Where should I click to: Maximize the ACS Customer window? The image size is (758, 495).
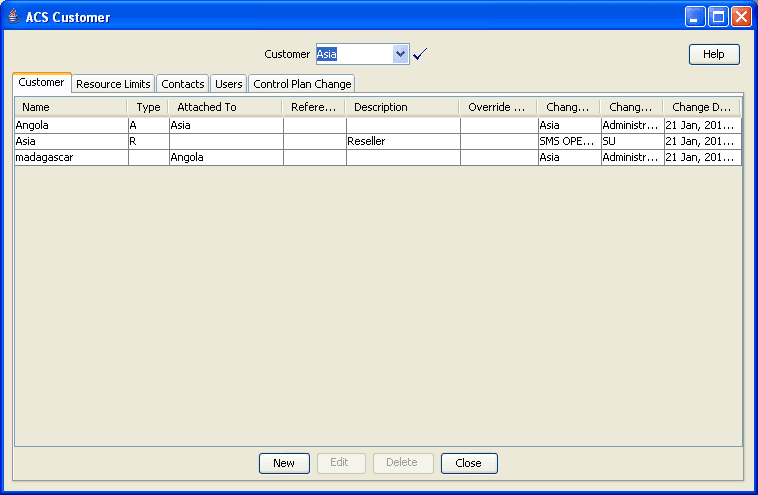tap(718, 17)
